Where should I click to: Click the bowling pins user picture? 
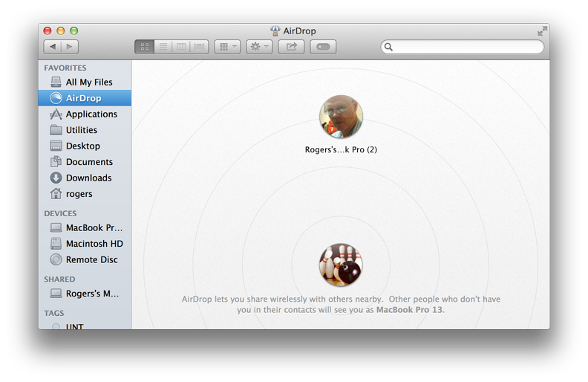(x=341, y=265)
